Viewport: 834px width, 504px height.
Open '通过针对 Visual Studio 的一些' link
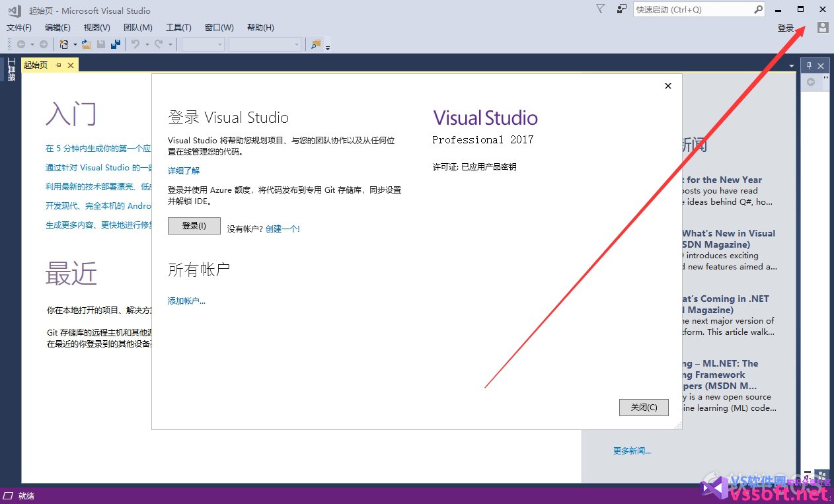98,168
